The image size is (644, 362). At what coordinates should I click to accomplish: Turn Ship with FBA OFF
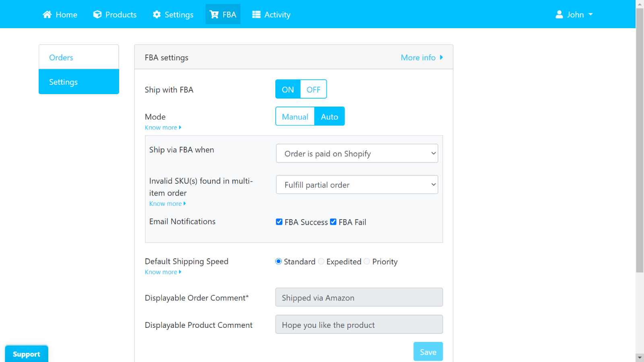point(314,89)
